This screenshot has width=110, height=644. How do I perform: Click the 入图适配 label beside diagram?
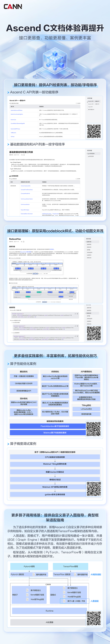click(x=95, y=601)
